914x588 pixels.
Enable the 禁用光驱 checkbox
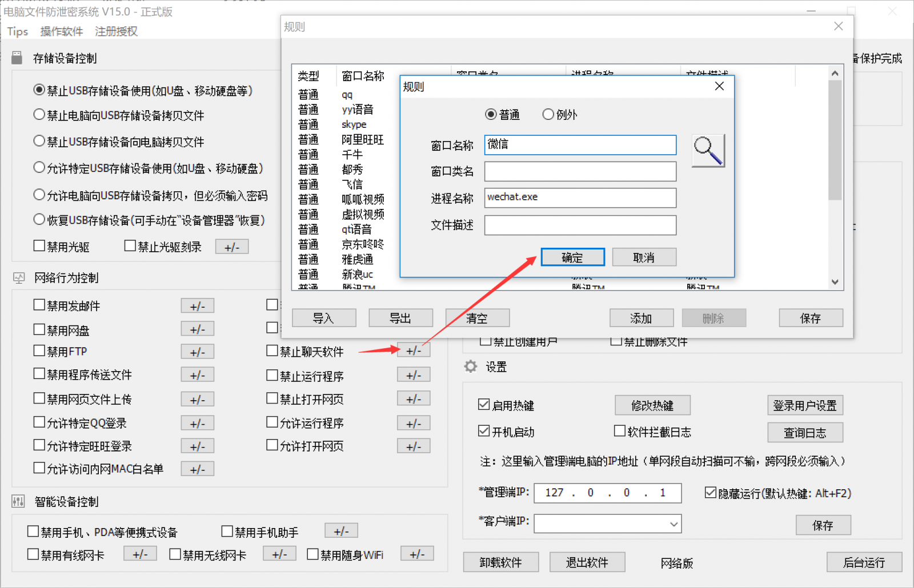[x=39, y=246]
